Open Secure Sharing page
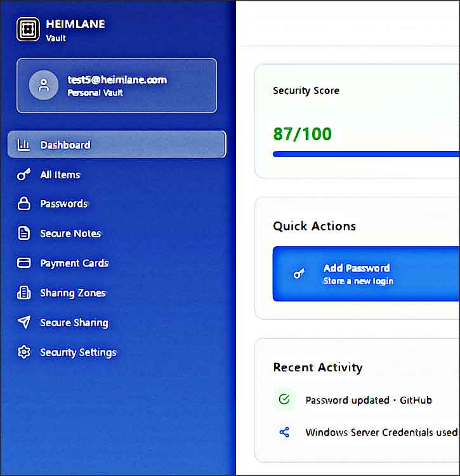This screenshot has width=460, height=476. coord(117,322)
